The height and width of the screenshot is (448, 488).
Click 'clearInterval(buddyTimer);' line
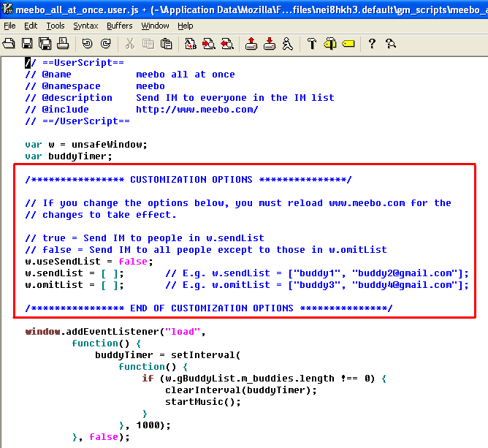tap(241, 390)
